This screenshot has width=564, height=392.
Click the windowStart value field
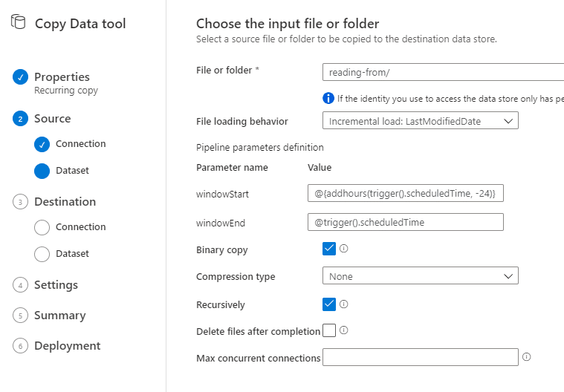(406, 193)
